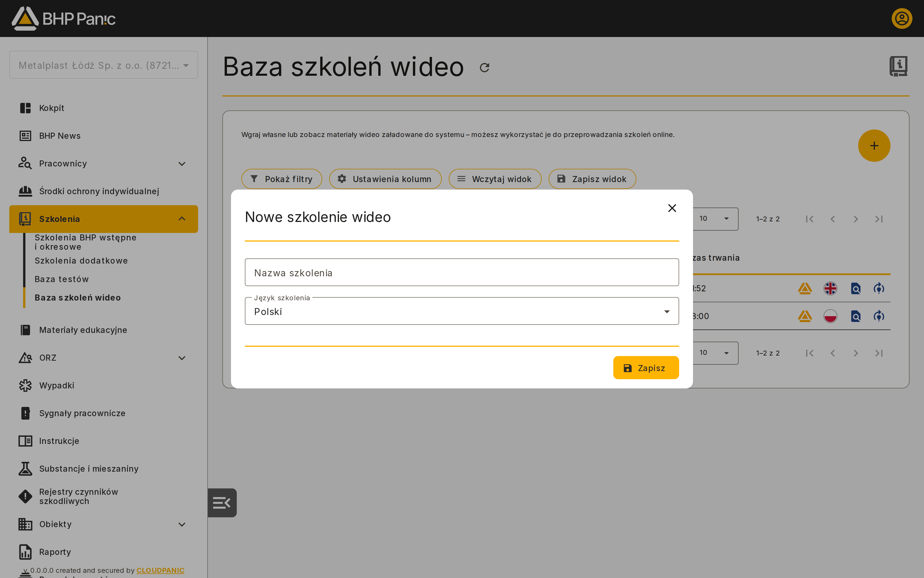Click the Rejestry czynników szkodliwych icon
This screenshot has height=578, width=924.
25,496
